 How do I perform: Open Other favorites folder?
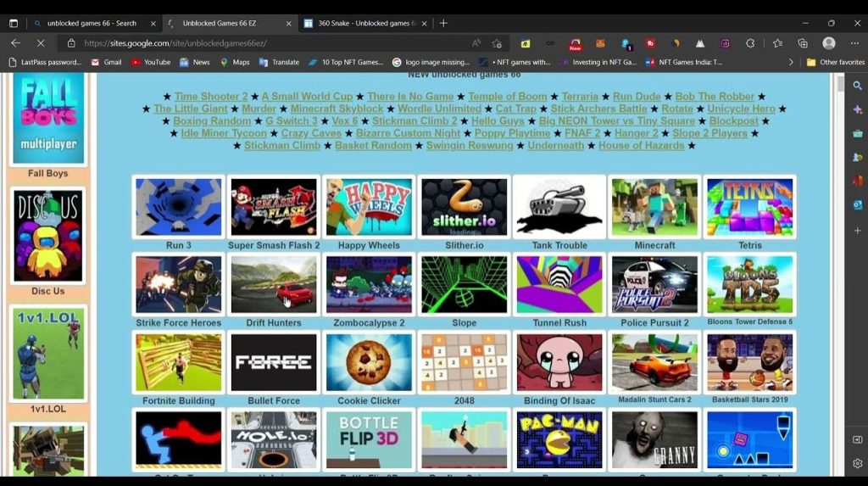coord(835,62)
